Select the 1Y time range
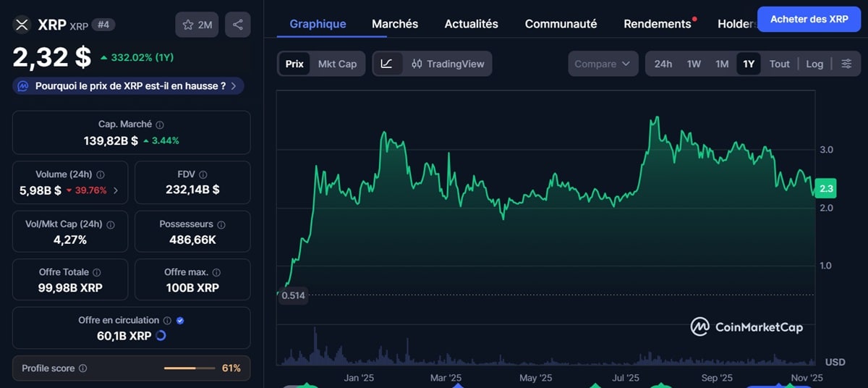868x388 pixels. (749, 64)
